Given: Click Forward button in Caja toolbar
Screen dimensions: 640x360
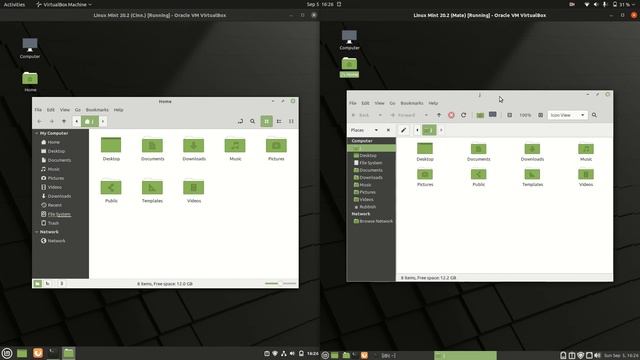Looking at the screenshot, I should click(403, 115).
